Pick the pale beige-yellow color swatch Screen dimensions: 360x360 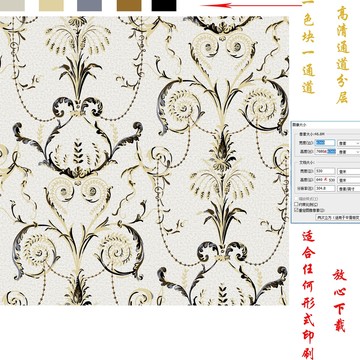click(51, 5)
